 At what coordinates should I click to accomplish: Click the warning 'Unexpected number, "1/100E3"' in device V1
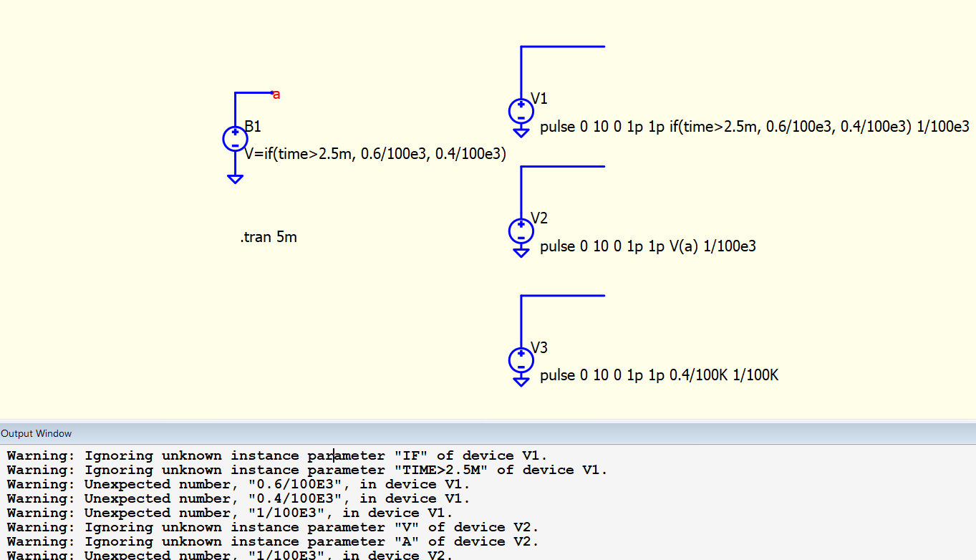(x=230, y=513)
